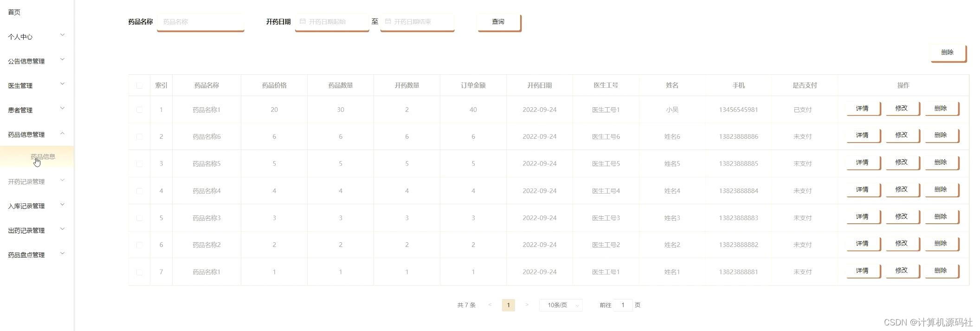Click the 小吴 name cell
This screenshot has height=331, width=980.
(x=672, y=110)
